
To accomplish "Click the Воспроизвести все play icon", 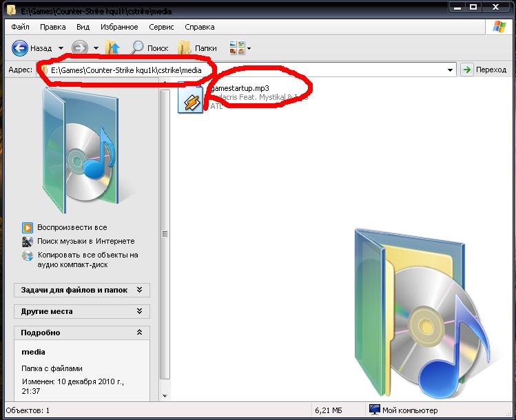I will tap(28, 228).
